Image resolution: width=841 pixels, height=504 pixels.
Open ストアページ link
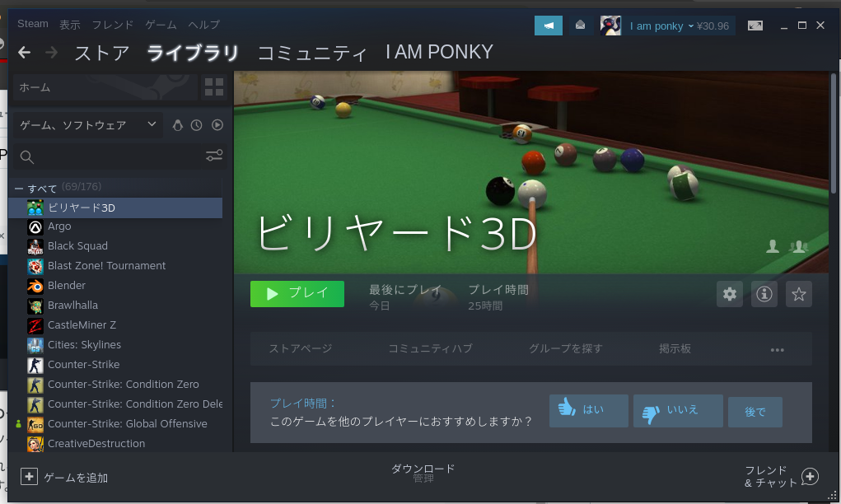[301, 348]
